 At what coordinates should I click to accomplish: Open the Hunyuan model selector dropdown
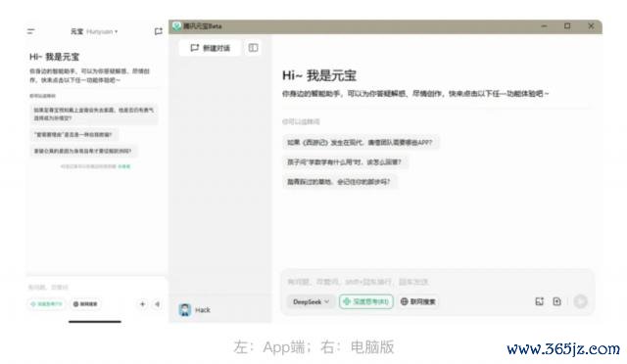pyautogui.click(x=102, y=31)
